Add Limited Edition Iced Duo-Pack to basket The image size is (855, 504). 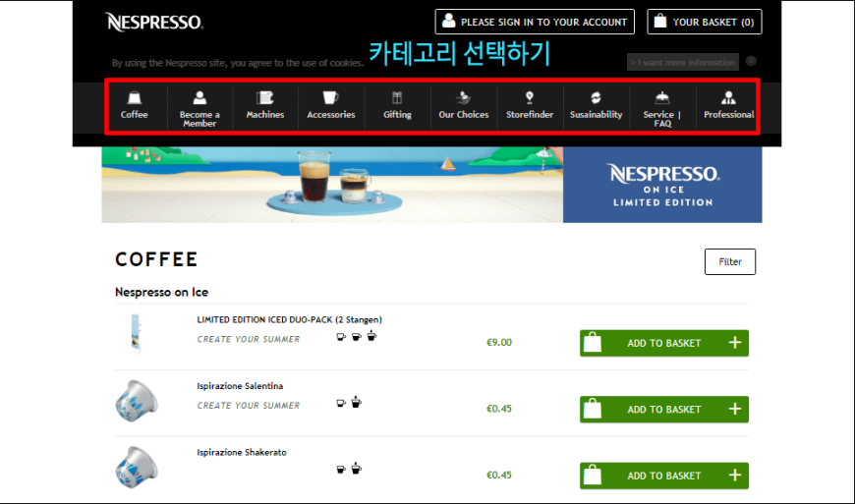pos(664,343)
